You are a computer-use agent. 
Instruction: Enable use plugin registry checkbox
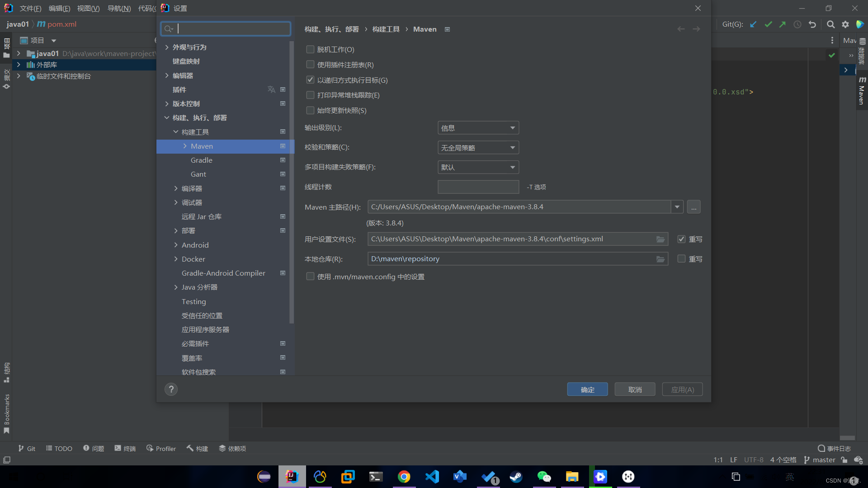(x=310, y=65)
